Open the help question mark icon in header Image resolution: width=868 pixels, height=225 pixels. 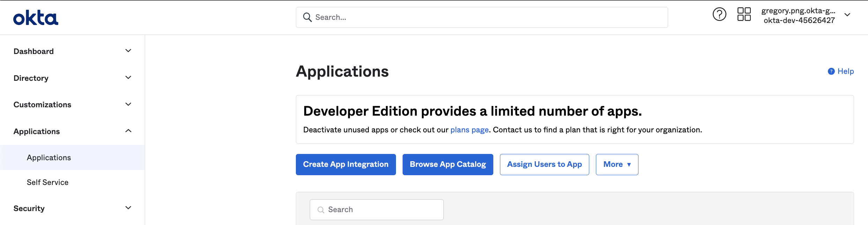click(719, 14)
